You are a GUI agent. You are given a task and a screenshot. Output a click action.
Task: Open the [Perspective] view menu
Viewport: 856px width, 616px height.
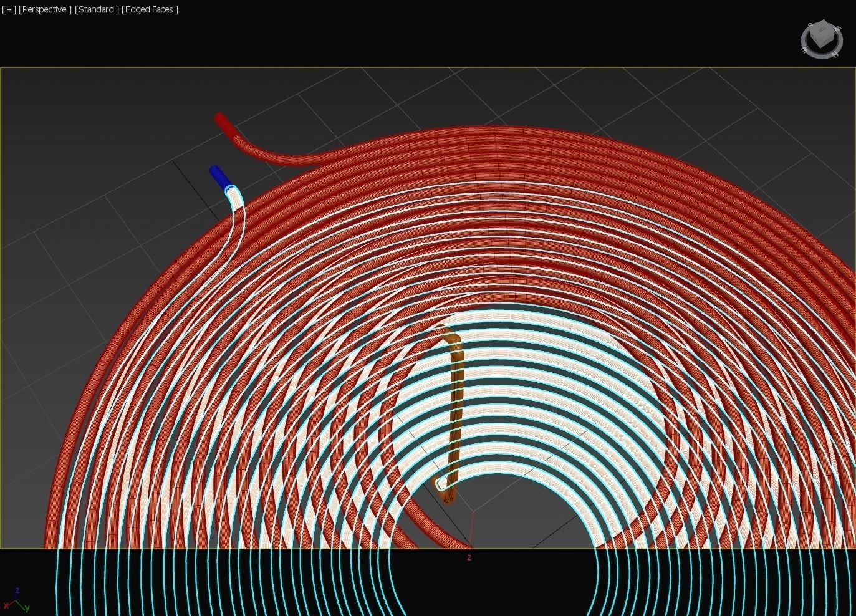click(45, 9)
